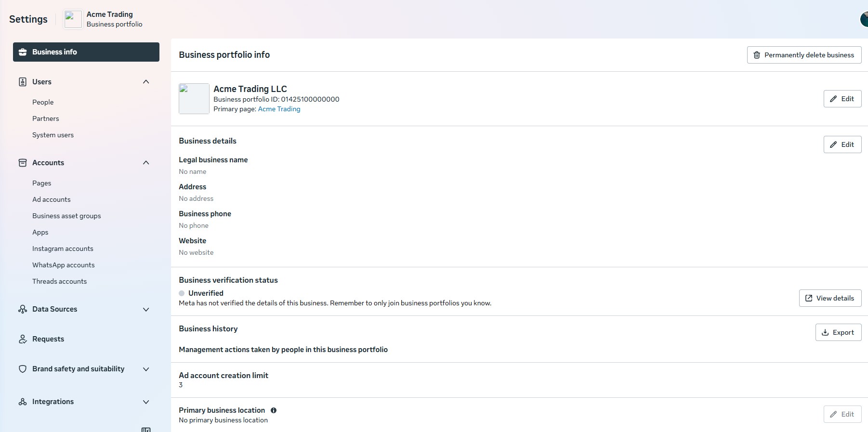
Task: Click the 'No name' legal business value
Action: click(193, 171)
